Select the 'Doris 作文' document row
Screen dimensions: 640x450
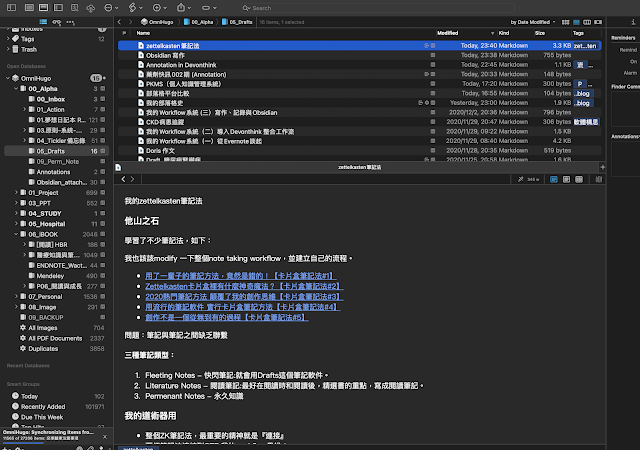(360, 150)
